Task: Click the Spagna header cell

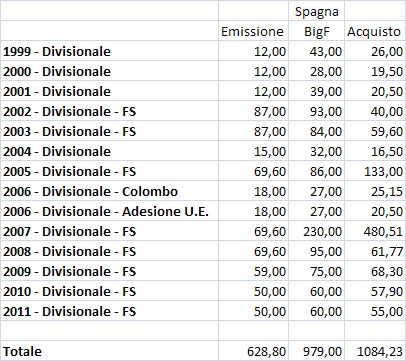Action: coord(317,11)
